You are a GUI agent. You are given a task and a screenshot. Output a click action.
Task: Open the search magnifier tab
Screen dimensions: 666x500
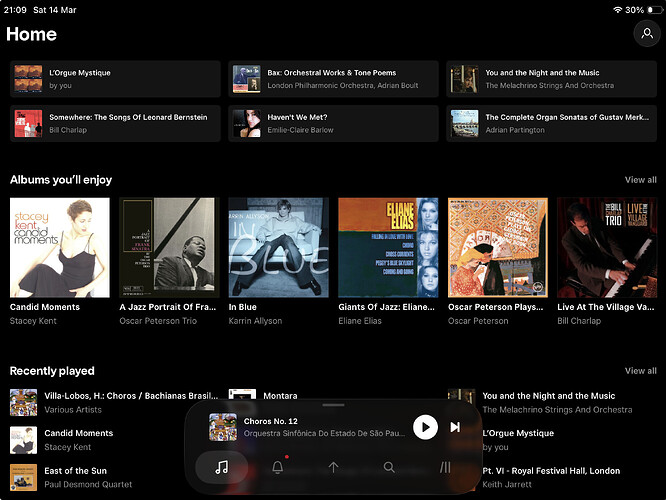pos(389,467)
